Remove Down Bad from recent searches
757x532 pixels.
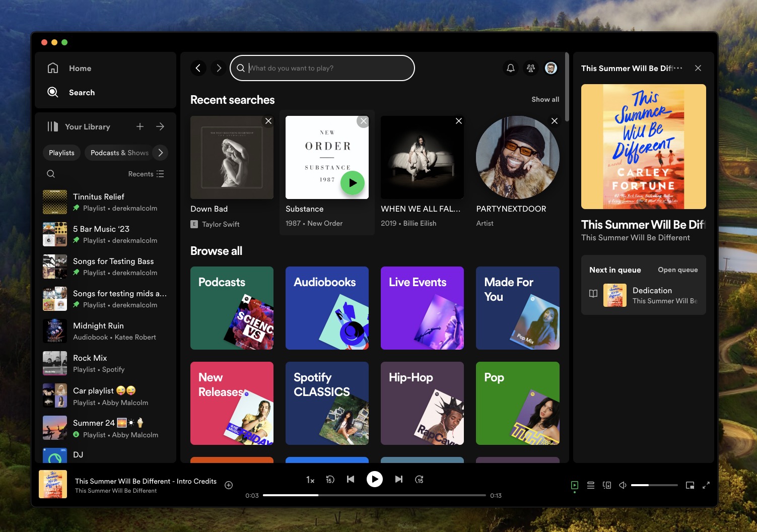(x=268, y=121)
